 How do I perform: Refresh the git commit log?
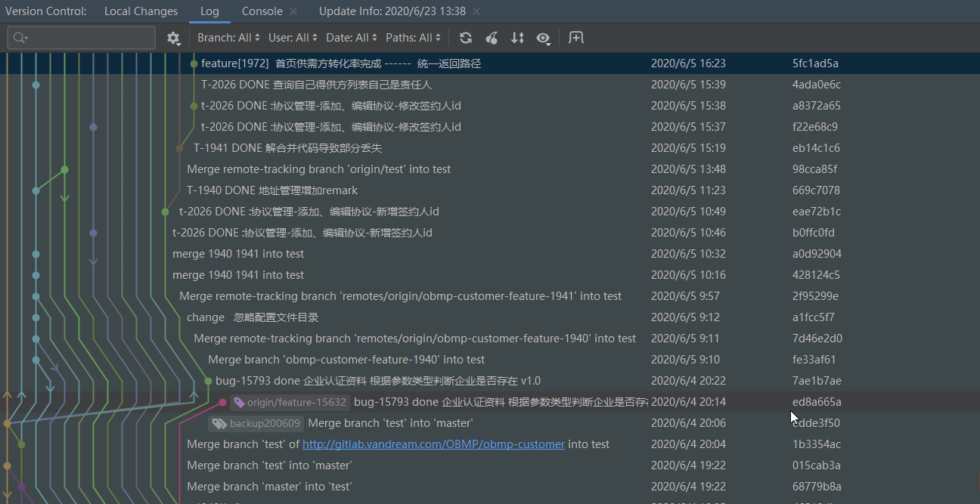pos(466,38)
